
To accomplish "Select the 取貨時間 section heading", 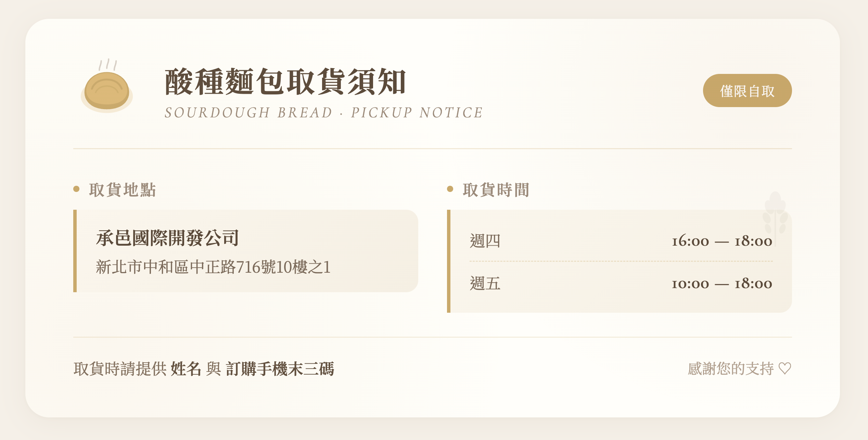I will coord(496,190).
